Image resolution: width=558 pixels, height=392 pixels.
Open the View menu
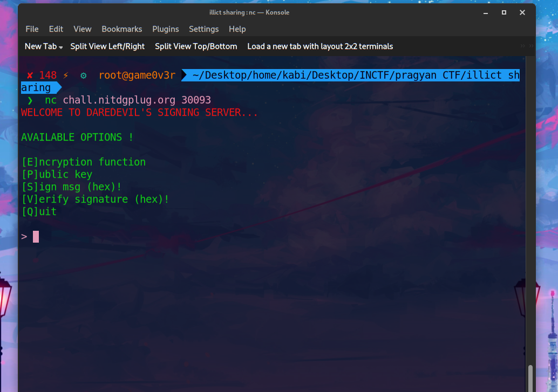pyautogui.click(x=82, y=29)
